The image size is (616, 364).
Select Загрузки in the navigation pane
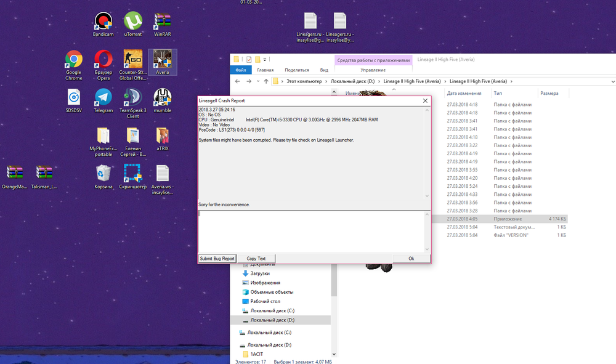259,273
